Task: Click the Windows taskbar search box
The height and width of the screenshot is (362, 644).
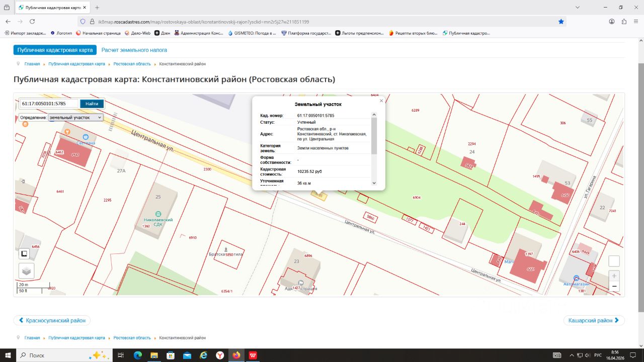Action: click(x=65, y=355)
